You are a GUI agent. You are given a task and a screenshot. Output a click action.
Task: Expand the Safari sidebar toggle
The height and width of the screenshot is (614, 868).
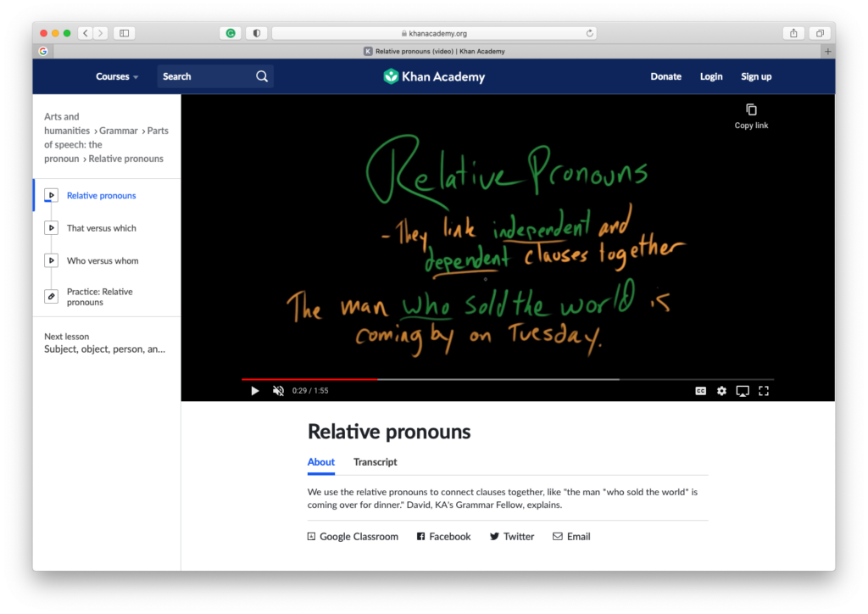click(123, 32)
